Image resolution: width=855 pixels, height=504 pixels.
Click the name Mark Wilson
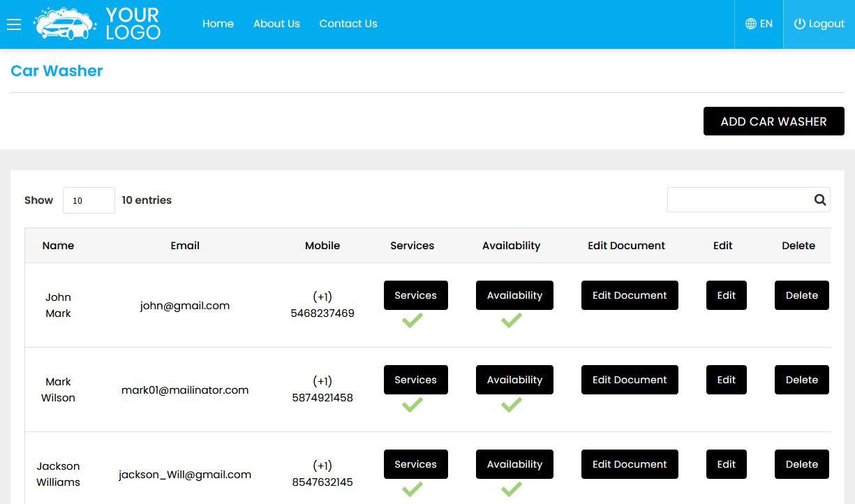[x=58, y=390]
